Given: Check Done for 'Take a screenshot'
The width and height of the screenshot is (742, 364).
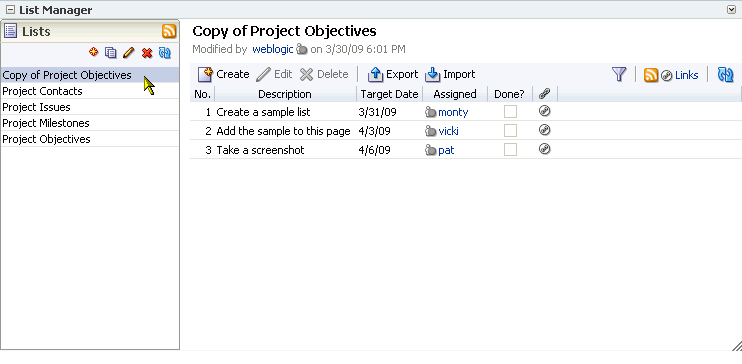Looking at the screenshot, I should point(510,150).
